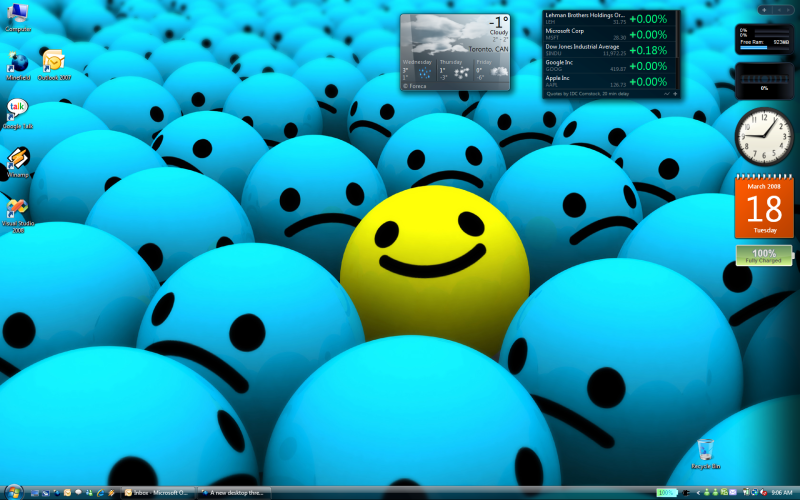This screenshot has width=800, height=500.
Task: Open the Computer desktop icon
Action: [x=18, y=16]
